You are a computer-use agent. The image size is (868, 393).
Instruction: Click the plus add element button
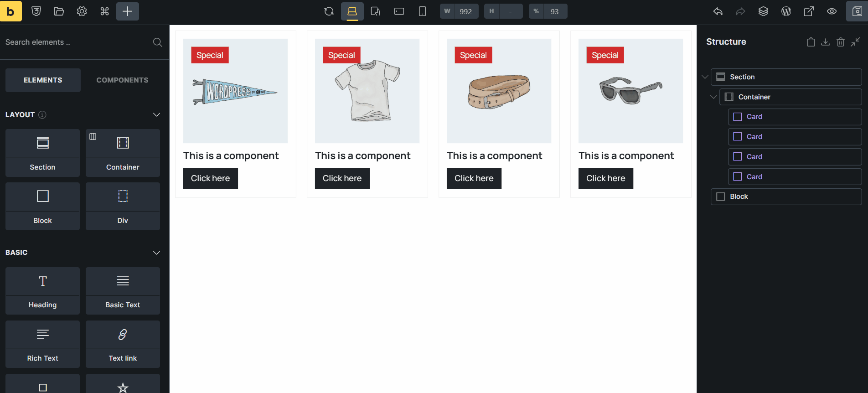128,11
